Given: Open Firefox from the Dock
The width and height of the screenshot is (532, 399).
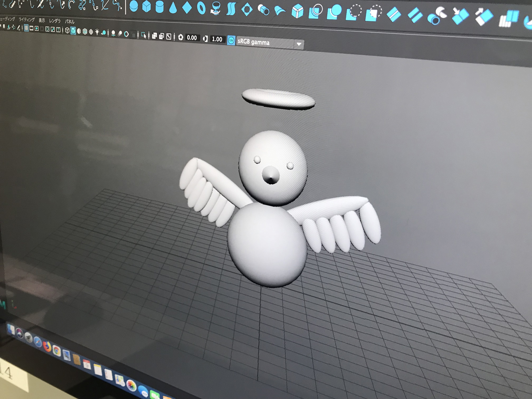Looking at the screenshot, I should pos(47,347).
